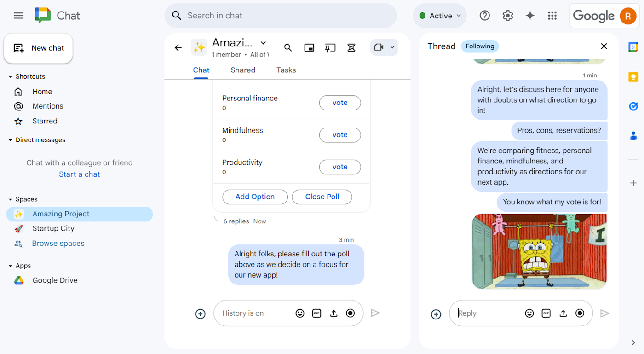Open the Active status dropdown
Viewport: 644px width, 354px height.
pos(440,16)
